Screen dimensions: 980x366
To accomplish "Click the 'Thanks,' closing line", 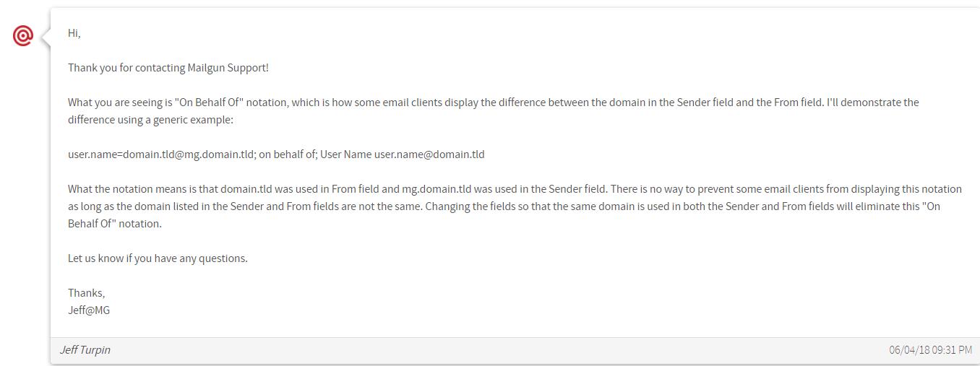I will pos(87,293).
